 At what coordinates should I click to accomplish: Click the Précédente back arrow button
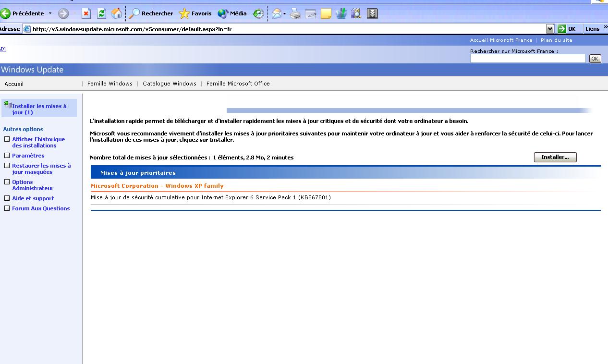pos(22,13)
